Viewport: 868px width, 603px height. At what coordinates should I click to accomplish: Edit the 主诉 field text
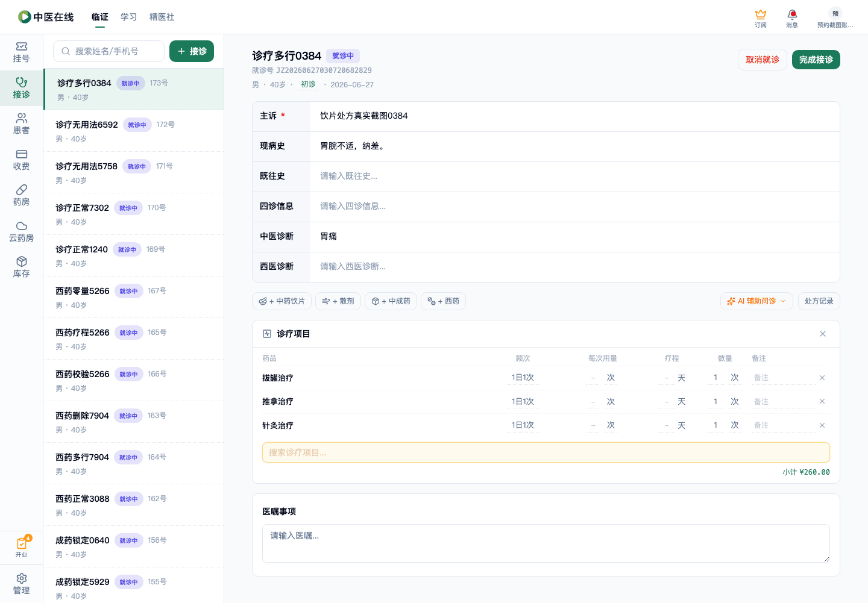[x=574, y=116]
